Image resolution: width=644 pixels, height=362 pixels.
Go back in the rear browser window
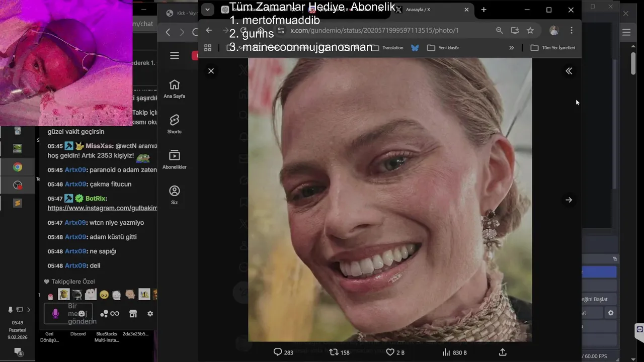[x=168, y=32]
